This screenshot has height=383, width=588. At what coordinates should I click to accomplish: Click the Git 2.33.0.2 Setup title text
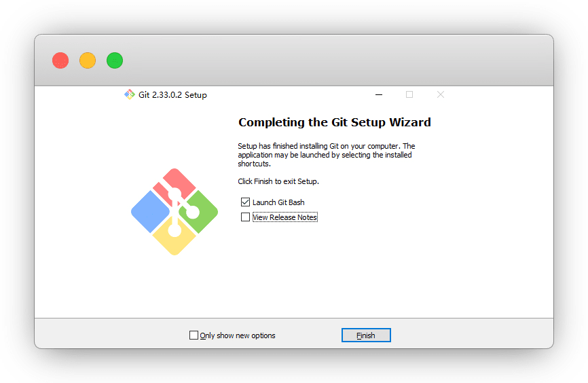click(172, 95)
